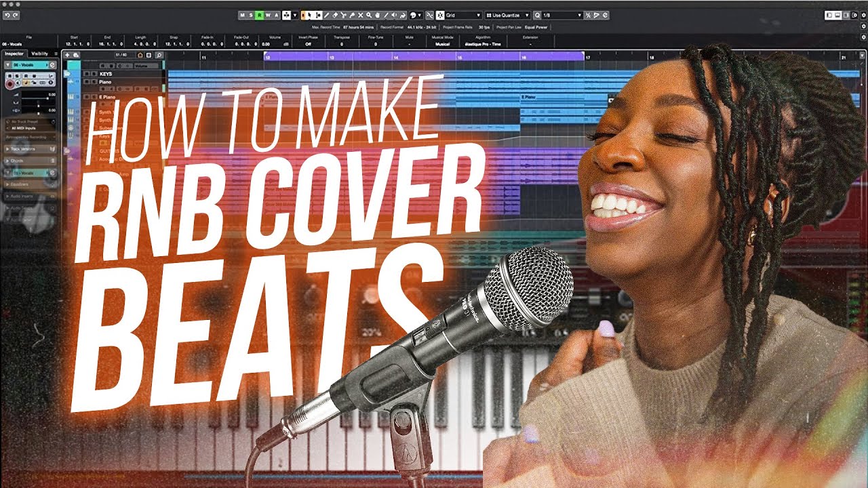Click the Inspector Record Enable red button
The width and height of the screenshot is (868, 488).
coord(9,83)
